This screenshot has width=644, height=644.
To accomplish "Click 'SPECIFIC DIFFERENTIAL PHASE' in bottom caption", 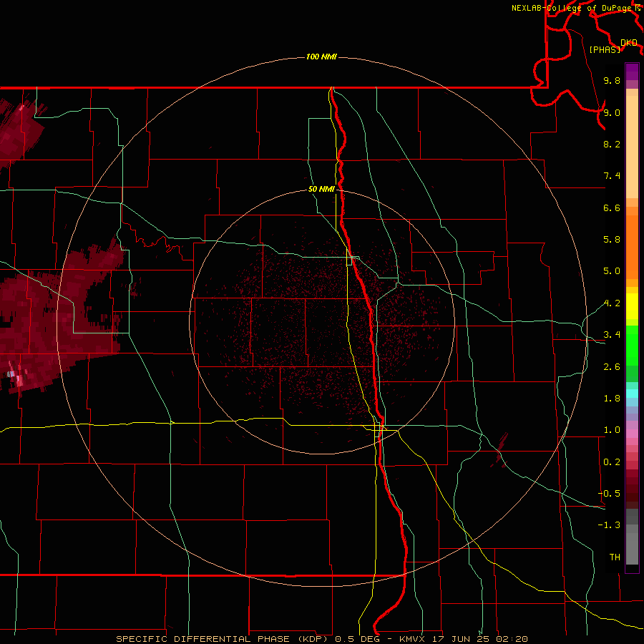I will coord(202,639).
